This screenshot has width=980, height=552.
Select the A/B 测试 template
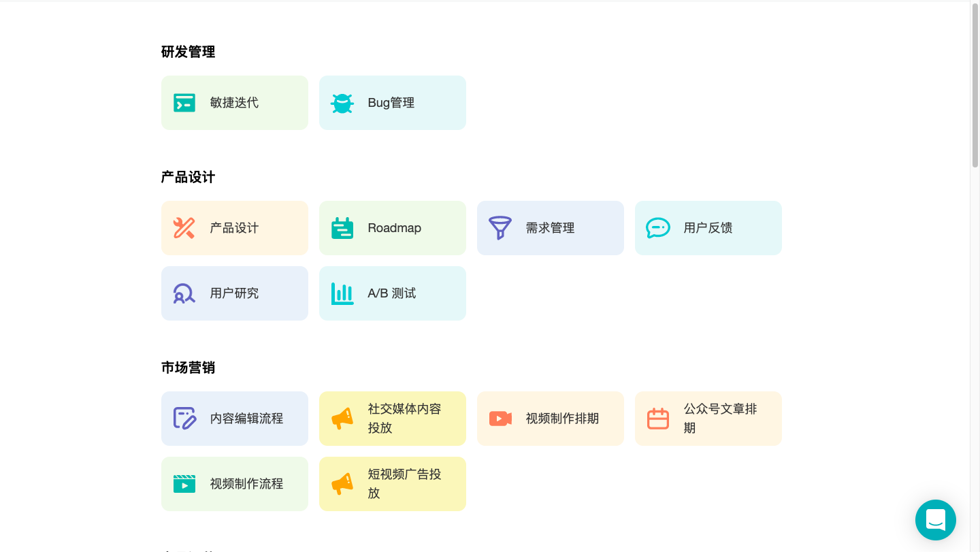pos(393,293)
